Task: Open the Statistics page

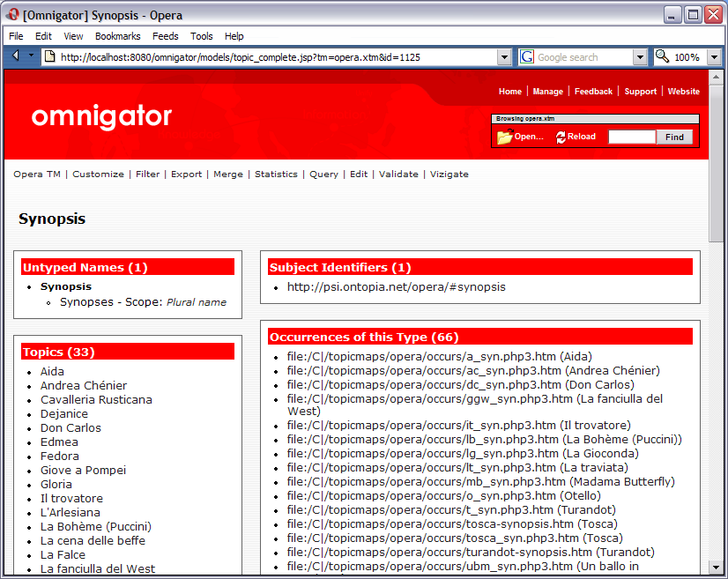Action: pos(276,174)
